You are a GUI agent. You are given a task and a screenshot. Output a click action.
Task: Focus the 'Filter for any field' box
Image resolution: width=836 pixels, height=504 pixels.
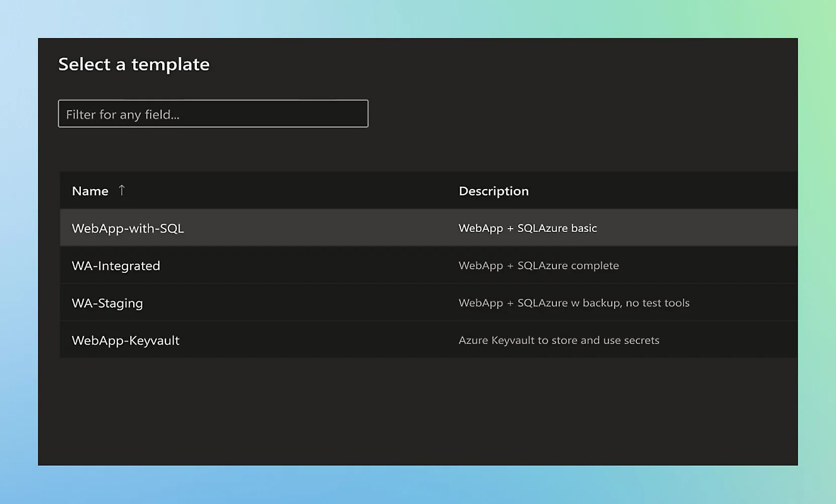[x=213, y=114]
